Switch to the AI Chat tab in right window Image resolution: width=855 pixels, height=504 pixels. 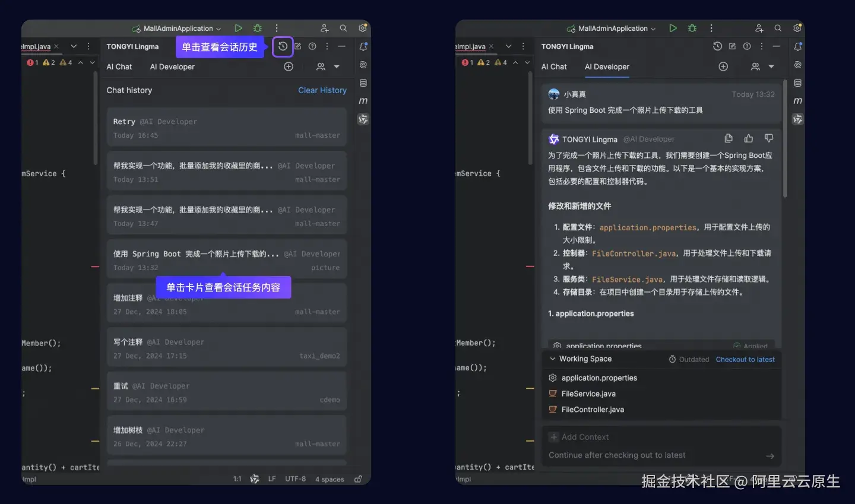pyautogui.click(x=554, y=66)
